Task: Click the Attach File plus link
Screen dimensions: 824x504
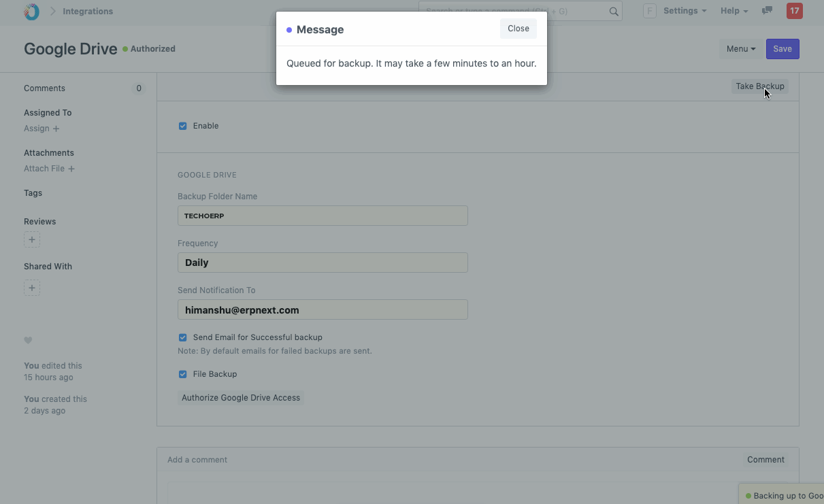Action: click(x=49, y=169)
